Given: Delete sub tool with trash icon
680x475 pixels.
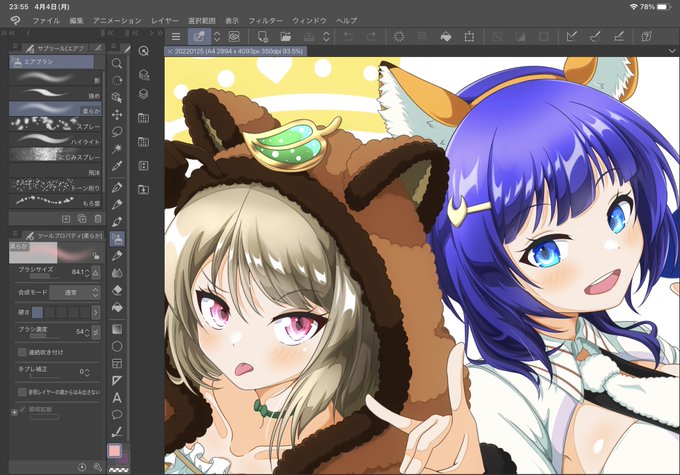Looking at the screenshot, I should coord(98,219).
